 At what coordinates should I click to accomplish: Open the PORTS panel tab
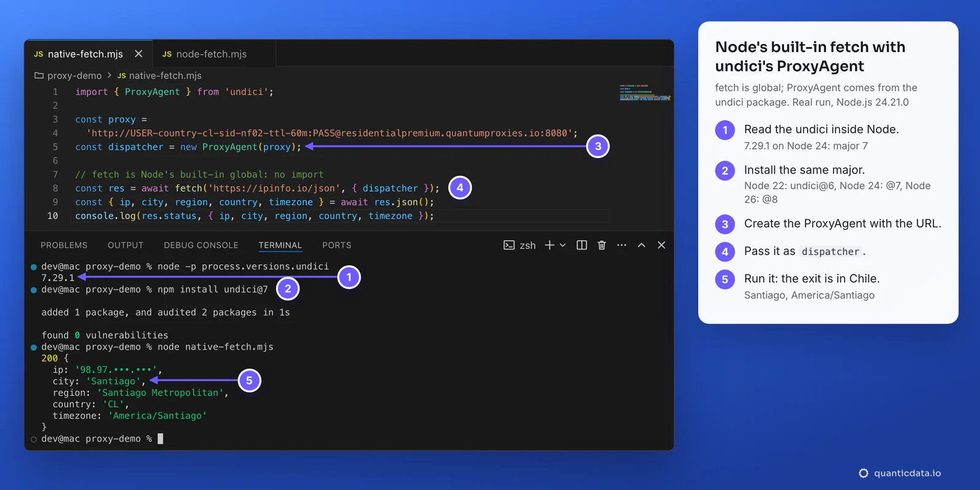(337, 245)
